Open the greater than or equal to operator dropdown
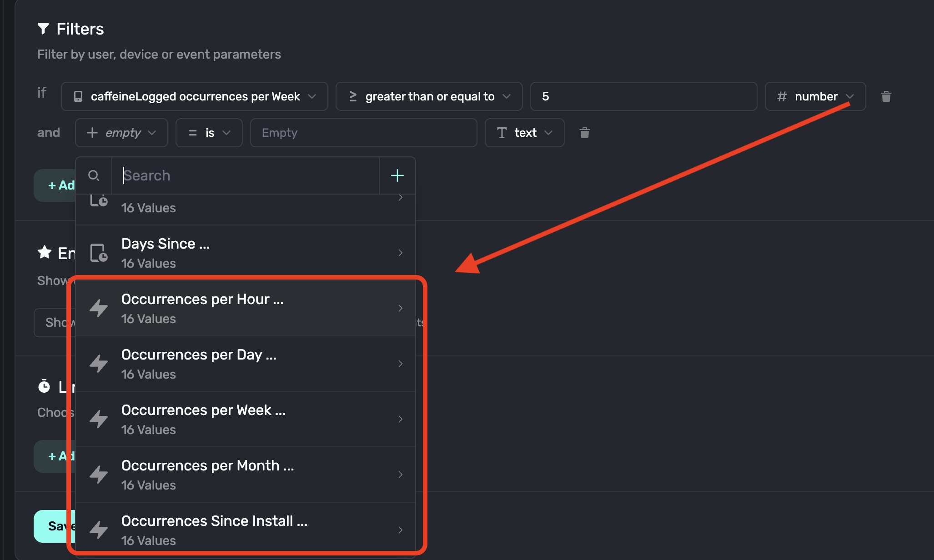Image resolution: width=934 pixels, height=560 pixels. pyautogui.click(x=429, y=96)
